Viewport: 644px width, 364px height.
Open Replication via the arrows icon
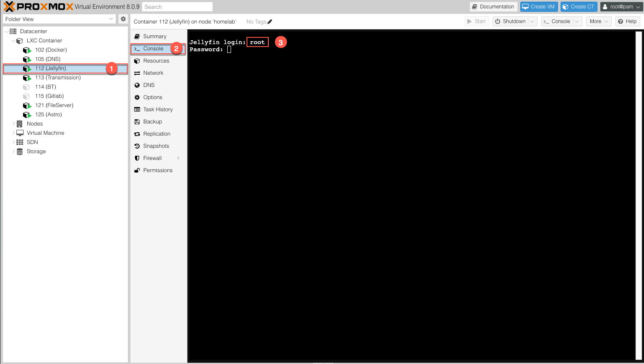pos(137,134)
